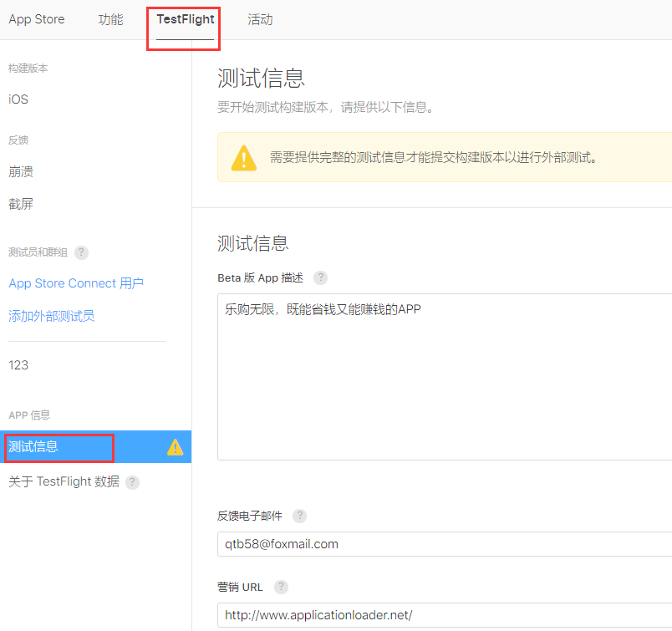Open App Store Connect 用户 link
Screen dimensions: 672x631
tap(76, 283)
